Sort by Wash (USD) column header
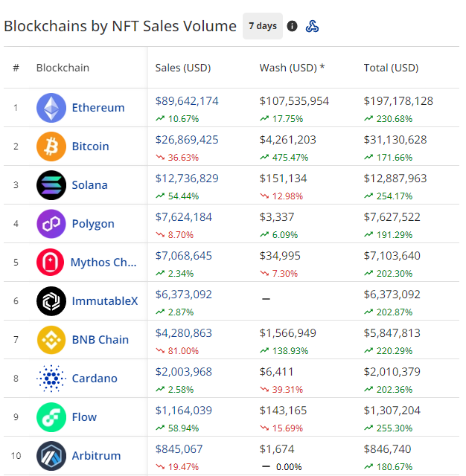466x476 pixels. pos(292,68)
